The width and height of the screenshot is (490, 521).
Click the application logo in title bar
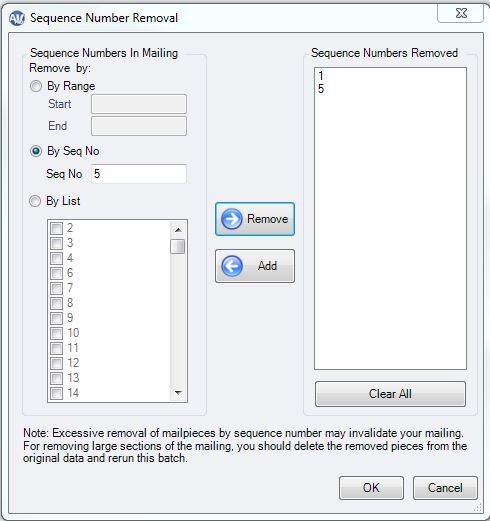pos(17,18)
